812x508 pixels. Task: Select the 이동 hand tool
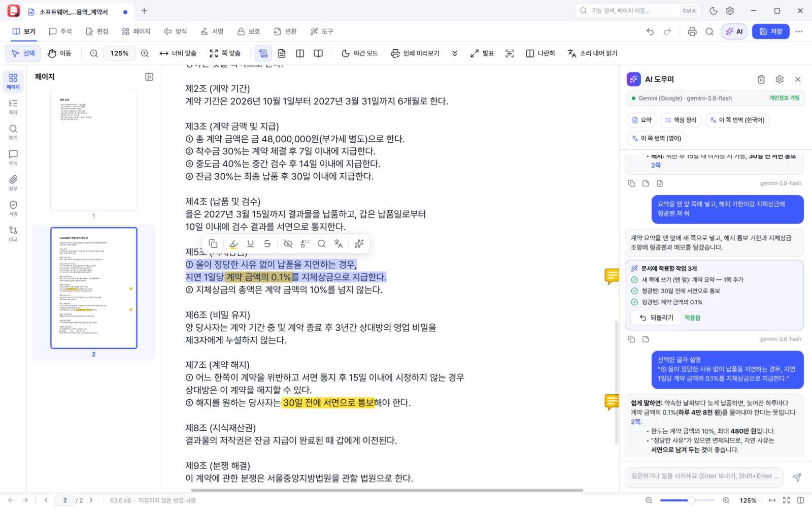click(59, 53)
